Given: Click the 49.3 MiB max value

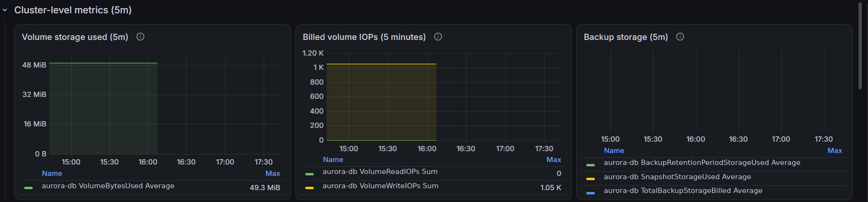Looking at the screenshot, I should pos(265,188).
